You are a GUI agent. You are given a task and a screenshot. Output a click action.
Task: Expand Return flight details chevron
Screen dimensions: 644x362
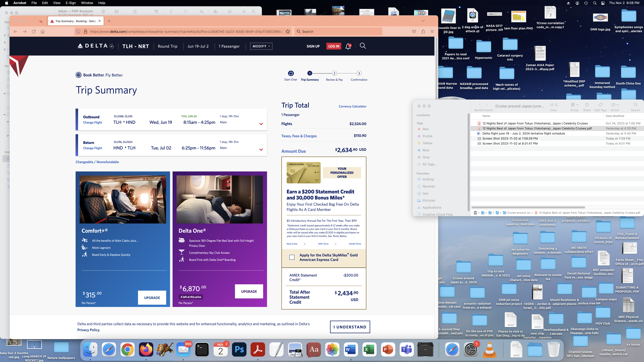(261, 150)
